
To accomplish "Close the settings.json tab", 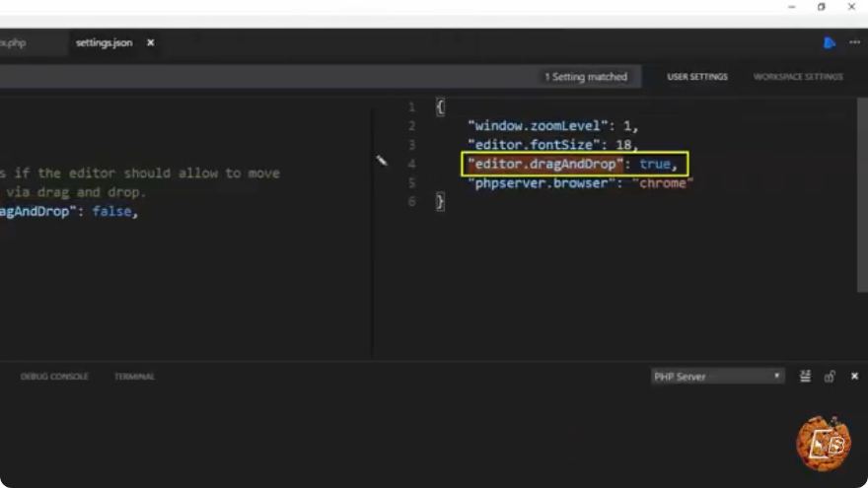I will (x=151, y=42).
